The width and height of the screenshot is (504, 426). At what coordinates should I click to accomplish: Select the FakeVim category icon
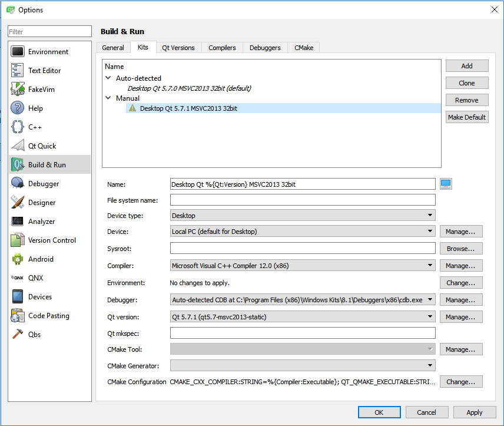(x=18, y=90)
